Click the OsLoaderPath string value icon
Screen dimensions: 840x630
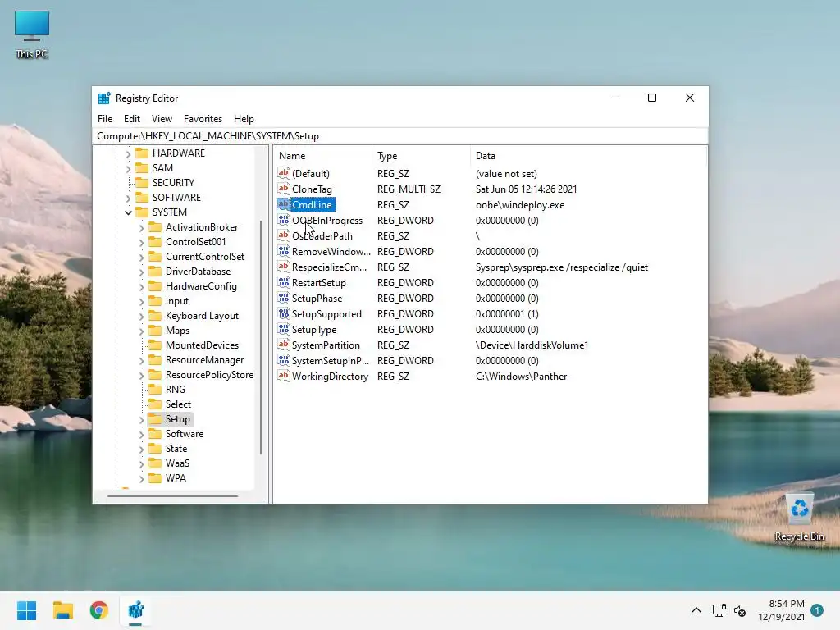(x=283, y=235)
